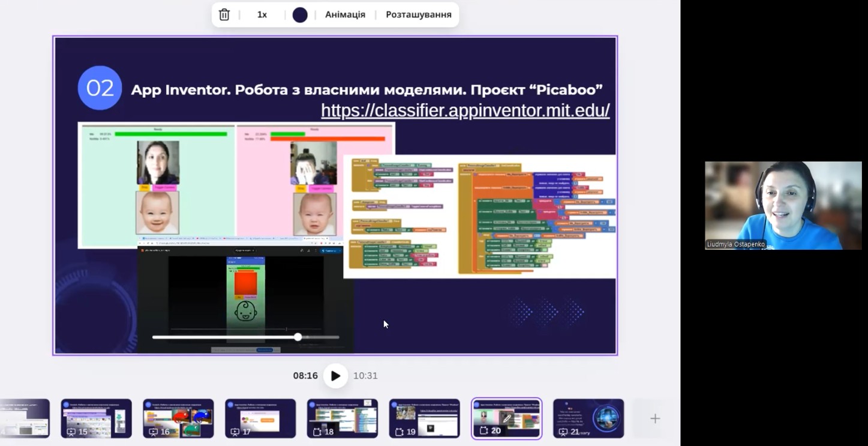The height and width of the screenshot is (446, 868).
Task: Open slide 19 thumbnail
Action: click(x=424, y=418)
